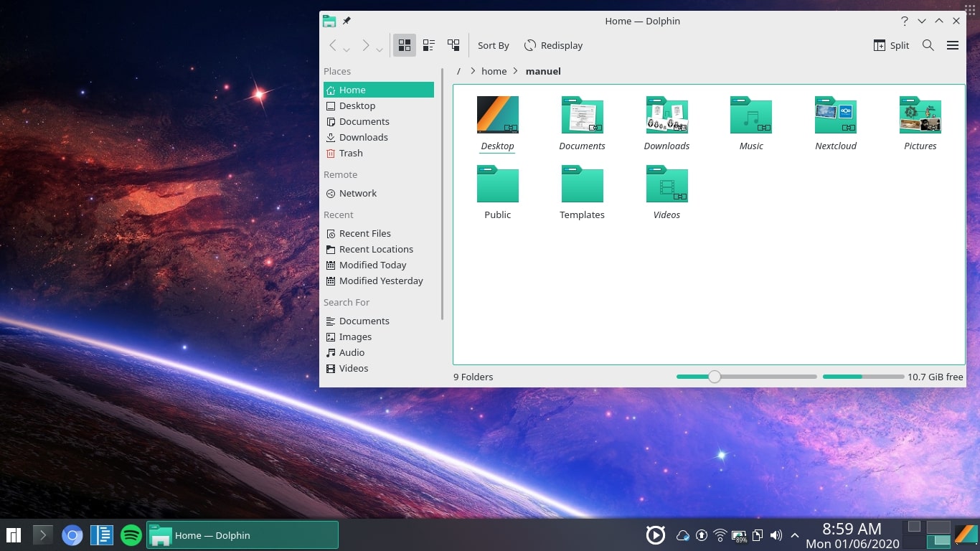
Task: Search for Documents under Search For
Action: tap(379, 321)
